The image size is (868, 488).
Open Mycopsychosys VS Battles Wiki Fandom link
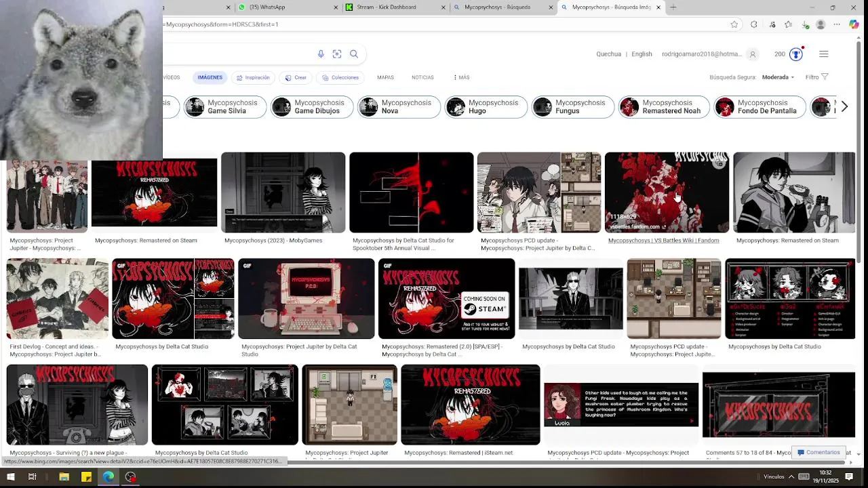coord(663,241)
